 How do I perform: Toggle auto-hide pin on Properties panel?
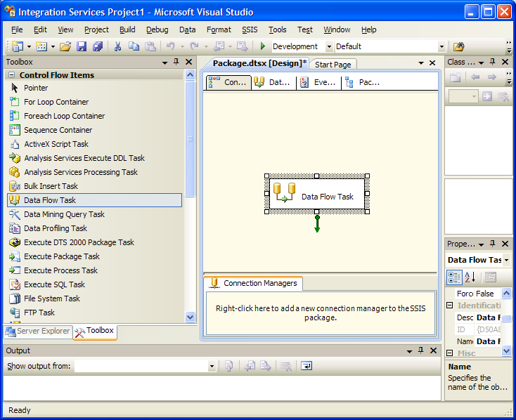tap(493, 244)
